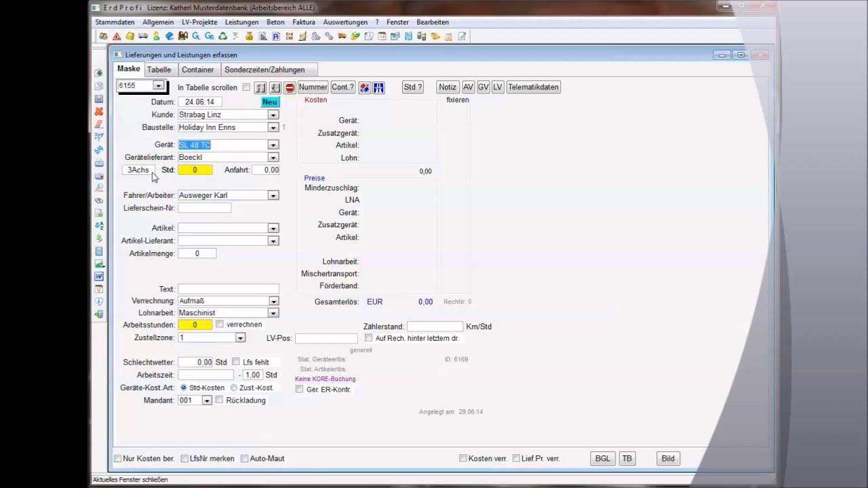
Task: Tick the verrechnen checkbox
Action: point(219,325)
